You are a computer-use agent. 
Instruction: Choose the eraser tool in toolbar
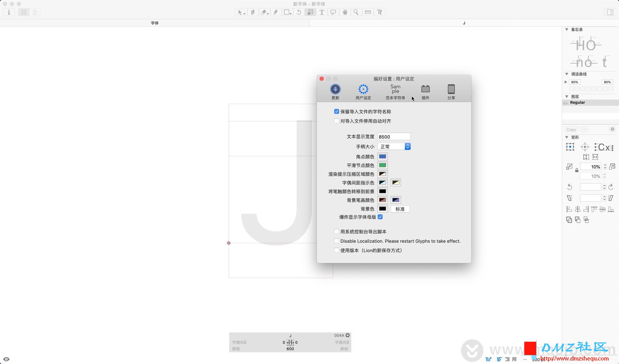[x=265, y=12]
